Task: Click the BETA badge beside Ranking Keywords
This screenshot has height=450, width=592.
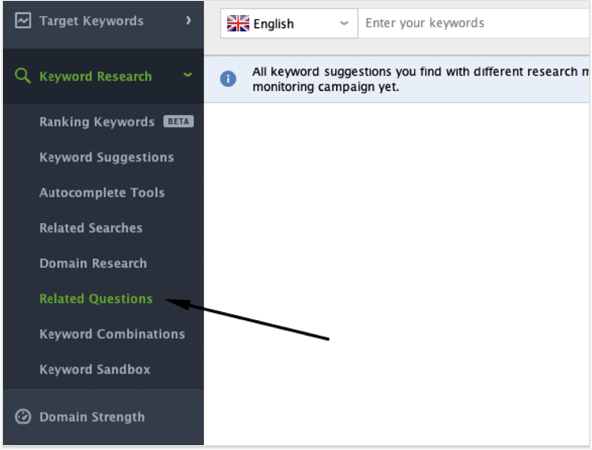Action: (x=178, y=121)
